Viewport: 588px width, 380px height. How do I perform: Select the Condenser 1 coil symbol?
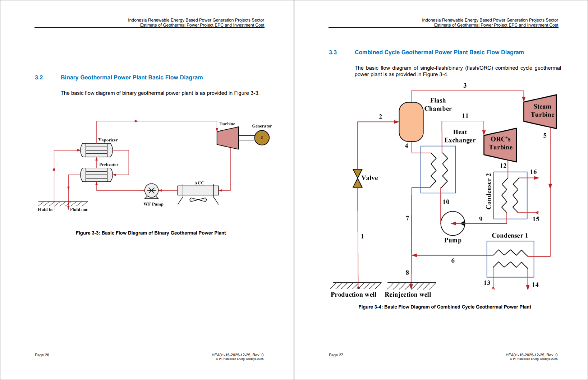click(510, 259)
